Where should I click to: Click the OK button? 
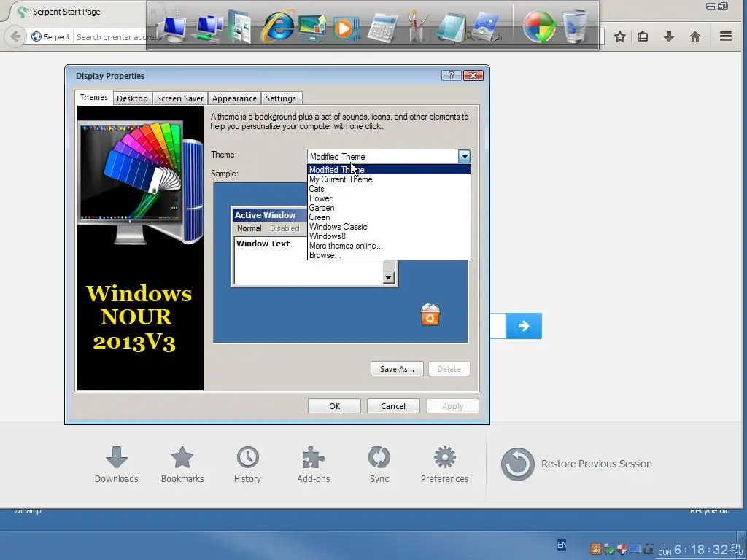coord(334,405)
